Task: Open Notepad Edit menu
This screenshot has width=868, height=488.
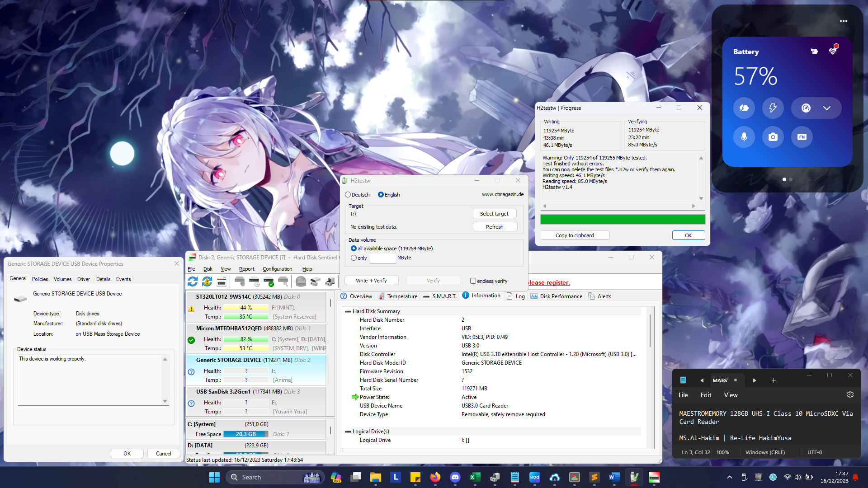Action: (706, 395)
